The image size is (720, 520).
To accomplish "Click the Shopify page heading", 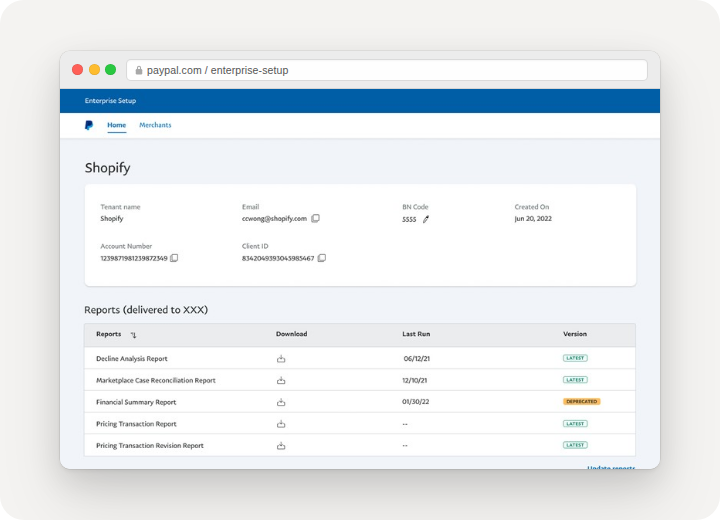I will pos(107,168).
